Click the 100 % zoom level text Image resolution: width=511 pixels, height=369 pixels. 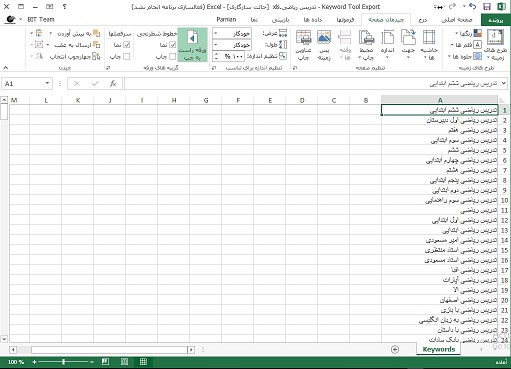(x=16, y=362)
